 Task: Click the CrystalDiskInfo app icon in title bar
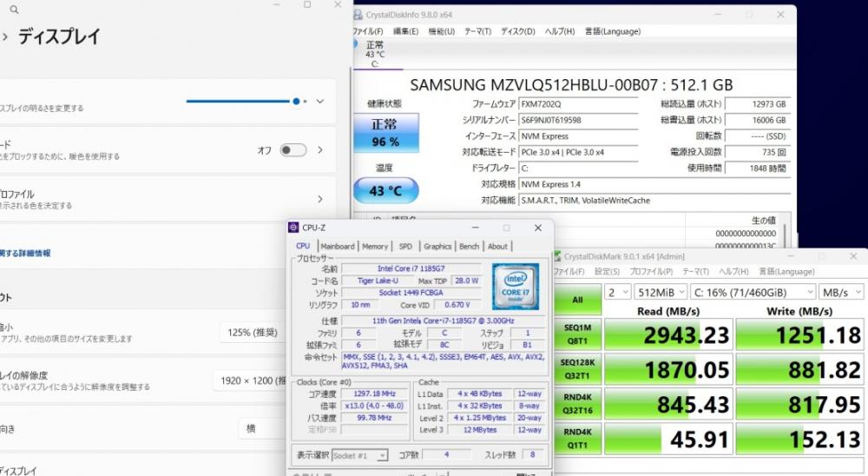358,15
